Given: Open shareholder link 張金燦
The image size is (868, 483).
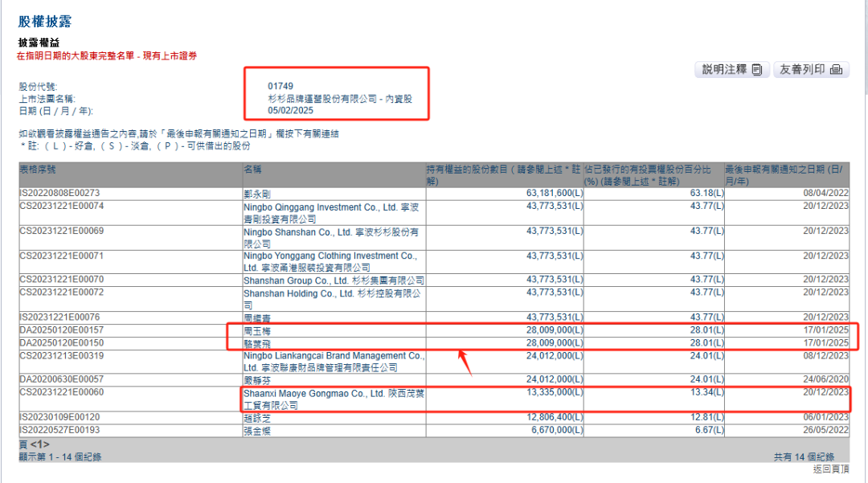Looking at the screenshot, I should coord(257,431).
